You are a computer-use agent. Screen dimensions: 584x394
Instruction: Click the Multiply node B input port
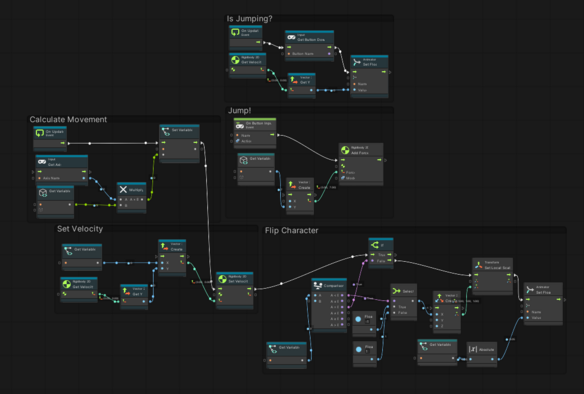click(121, 206)
